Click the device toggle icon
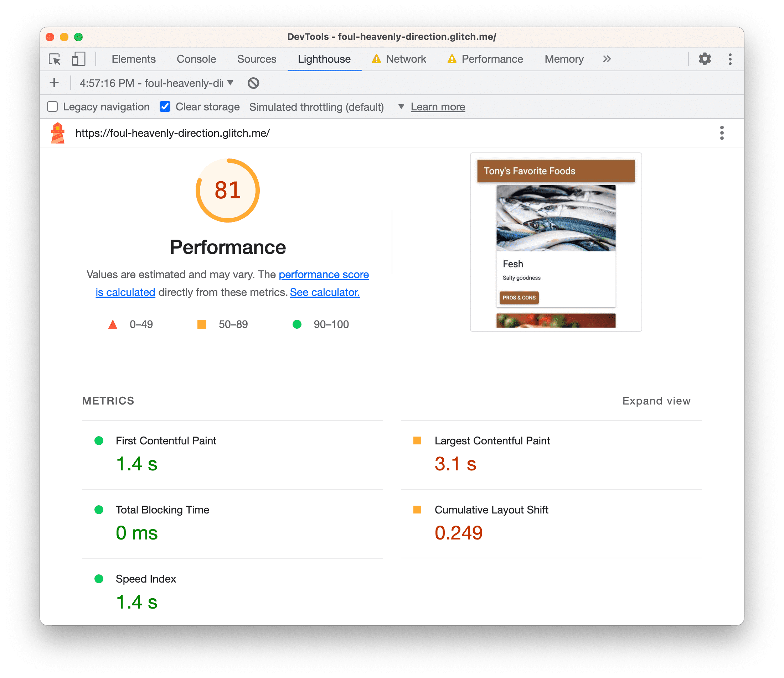 point(78,59)
